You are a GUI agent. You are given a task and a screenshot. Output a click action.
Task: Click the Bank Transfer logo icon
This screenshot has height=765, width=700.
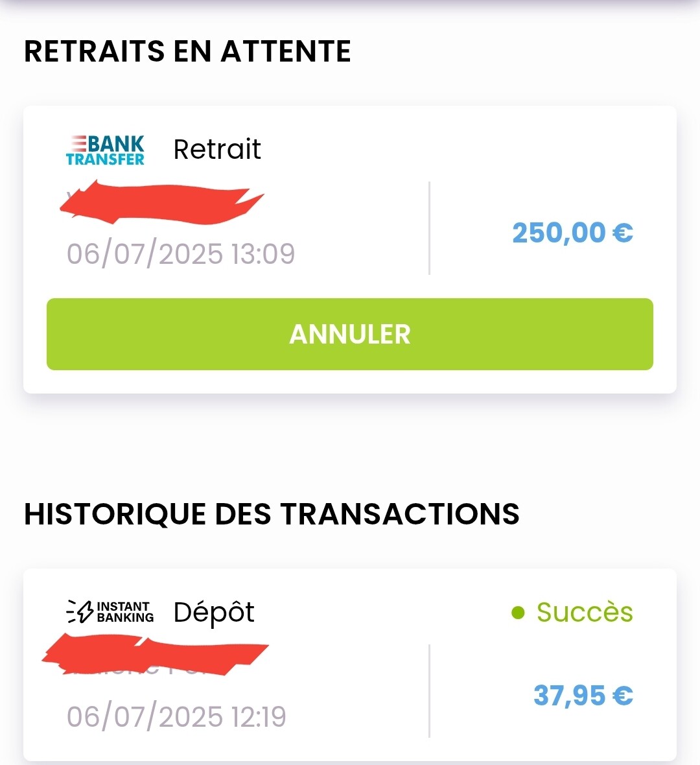[106, 150]
